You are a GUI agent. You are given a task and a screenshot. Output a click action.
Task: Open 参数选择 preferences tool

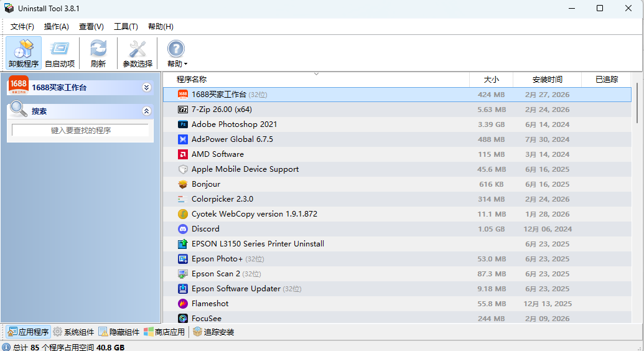coord(137,53)
